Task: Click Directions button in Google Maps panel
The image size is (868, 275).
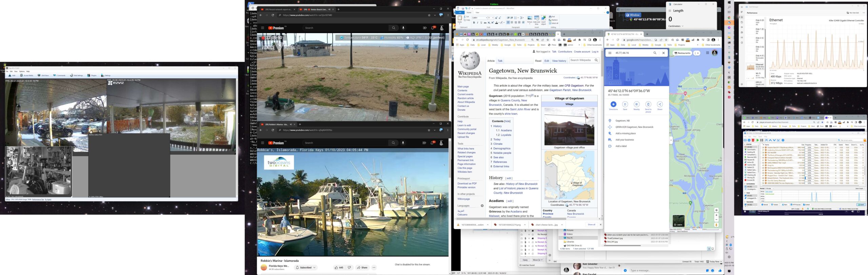Action: pyautogui.click(x=613, y=104)
